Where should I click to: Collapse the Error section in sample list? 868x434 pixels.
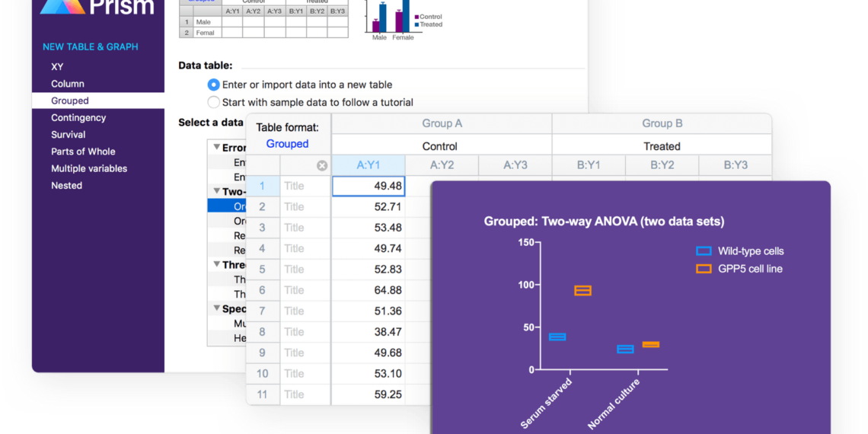(x=216, y=148)
